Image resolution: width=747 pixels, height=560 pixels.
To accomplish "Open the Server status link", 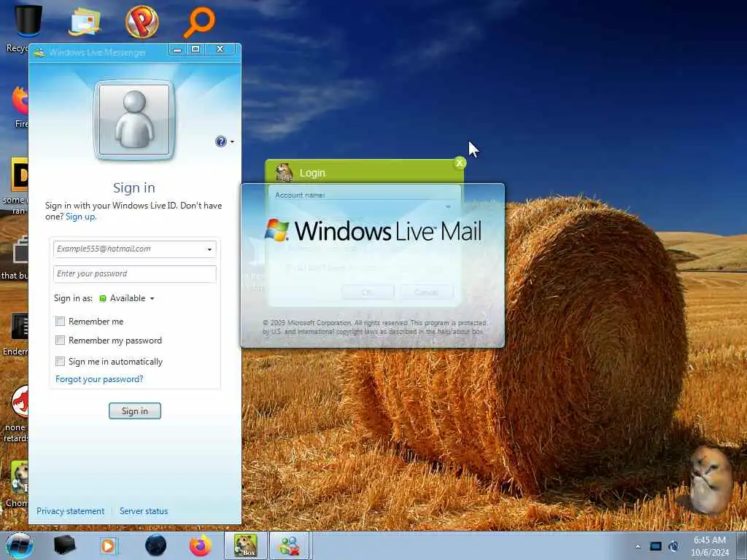I will tap(144, 511).
